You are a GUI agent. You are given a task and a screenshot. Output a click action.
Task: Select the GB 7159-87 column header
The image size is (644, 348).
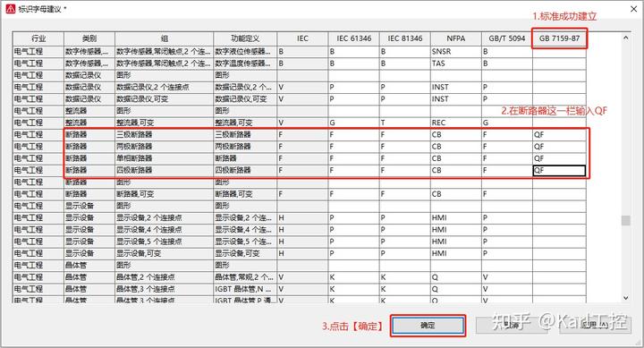[559, 38]
